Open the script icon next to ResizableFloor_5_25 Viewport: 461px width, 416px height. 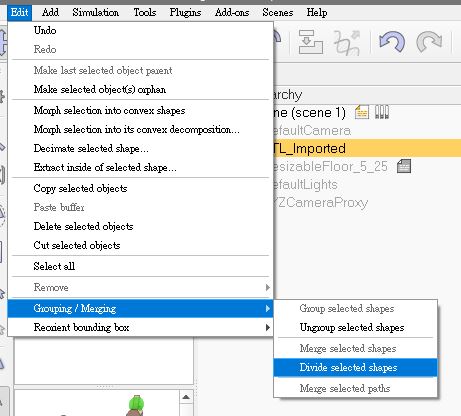click(404, 166)
